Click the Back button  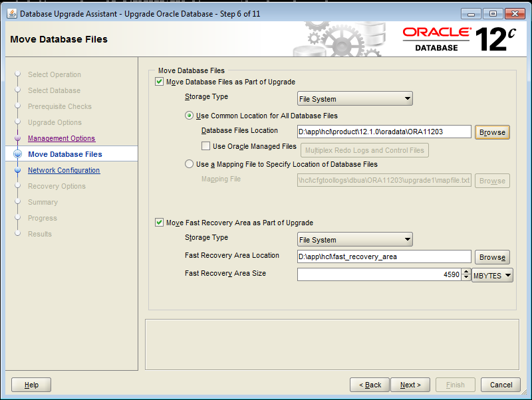(x=370, y=385)
